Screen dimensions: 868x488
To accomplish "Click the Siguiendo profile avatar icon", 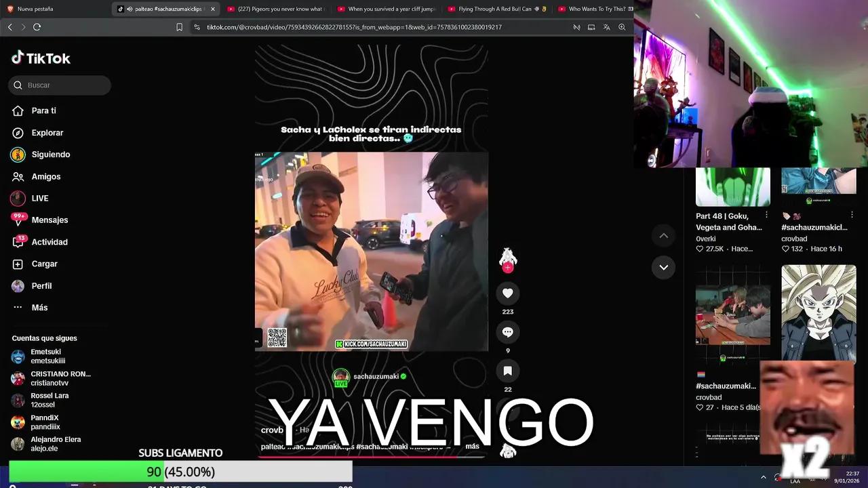I will coord(18,155).
